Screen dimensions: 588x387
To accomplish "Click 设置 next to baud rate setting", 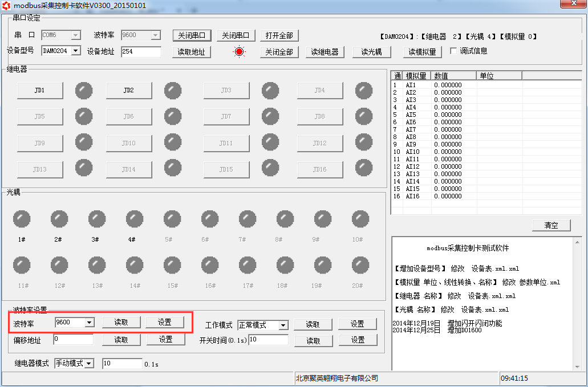I will pyautogui.click(x=165, y=323).
